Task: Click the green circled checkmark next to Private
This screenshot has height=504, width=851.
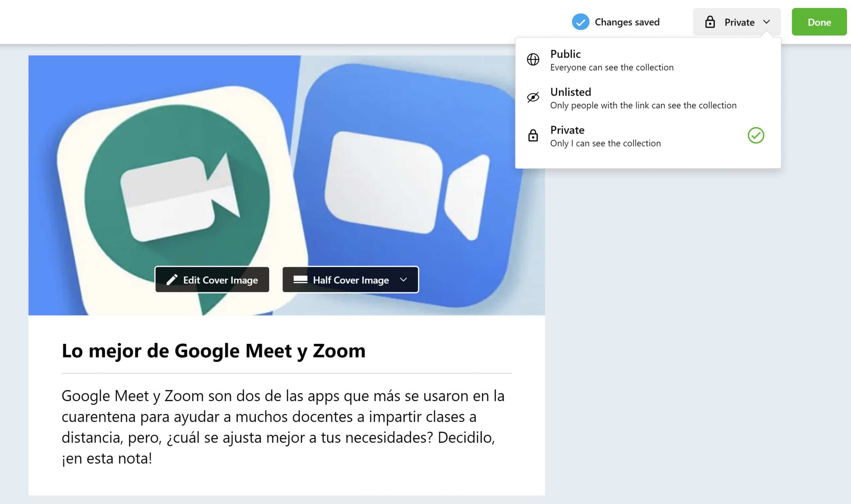Action: coord(756,136)
